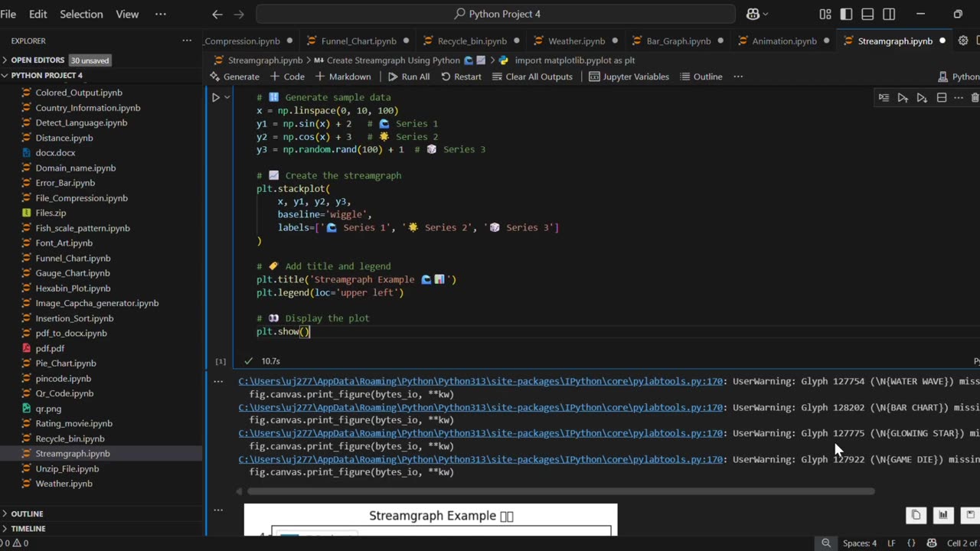Customize layout icon in title bar
The width and height of the screenshot is (980, 551).
click(x=825, y=14)
